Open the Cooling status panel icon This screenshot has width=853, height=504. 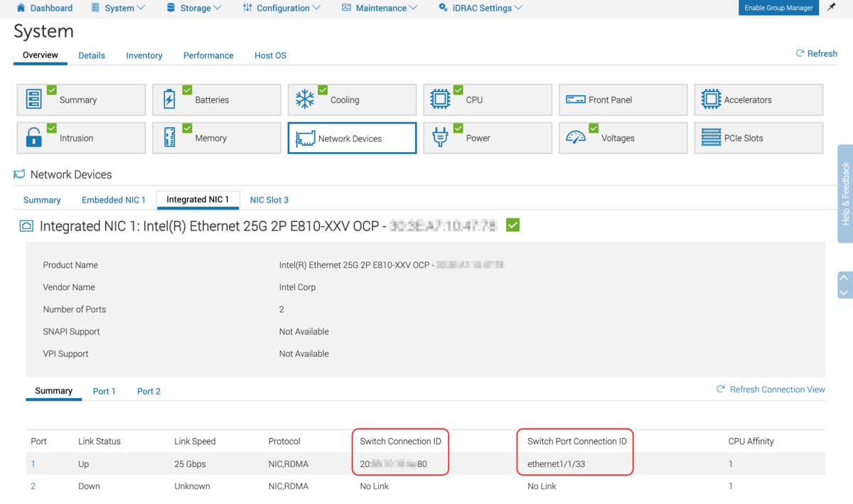point(304,100)
